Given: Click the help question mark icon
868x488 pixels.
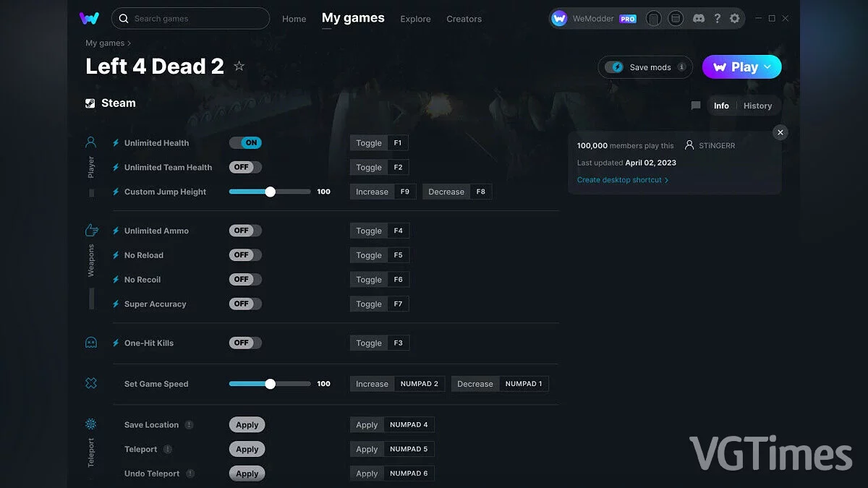Looking at the screenshot, I should pyautogui.click(x=717, y=18).
